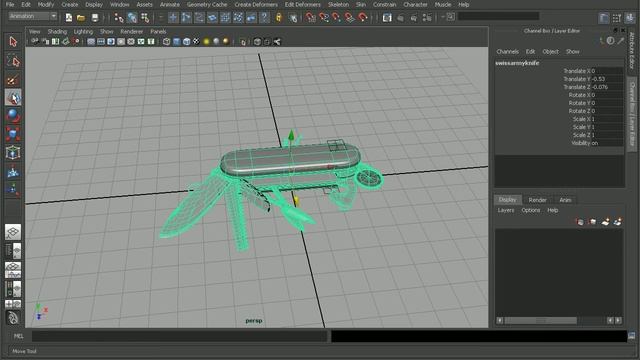
Task: Select by hierarchy mode icon
Action: [x=119, y=18]
